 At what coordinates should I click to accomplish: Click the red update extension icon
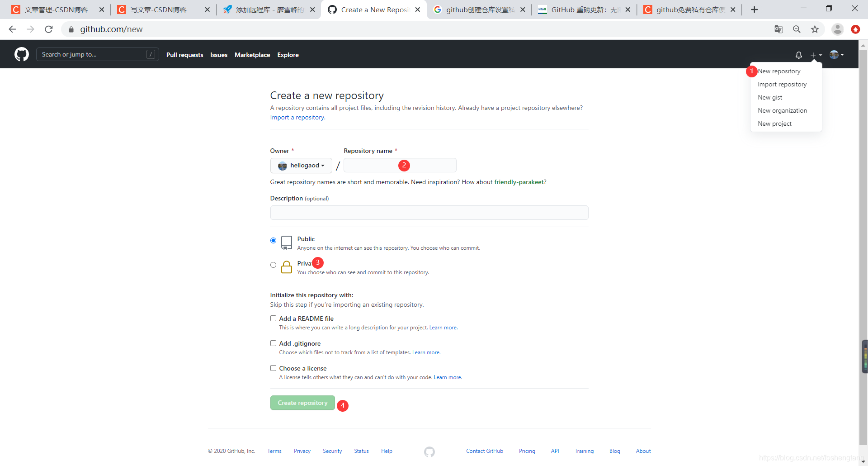point(855,29)
